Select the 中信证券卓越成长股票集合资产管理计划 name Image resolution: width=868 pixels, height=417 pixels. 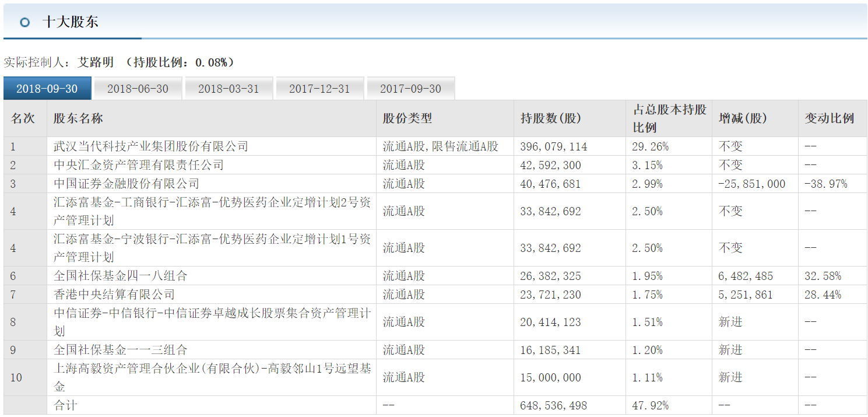(212, 322)
